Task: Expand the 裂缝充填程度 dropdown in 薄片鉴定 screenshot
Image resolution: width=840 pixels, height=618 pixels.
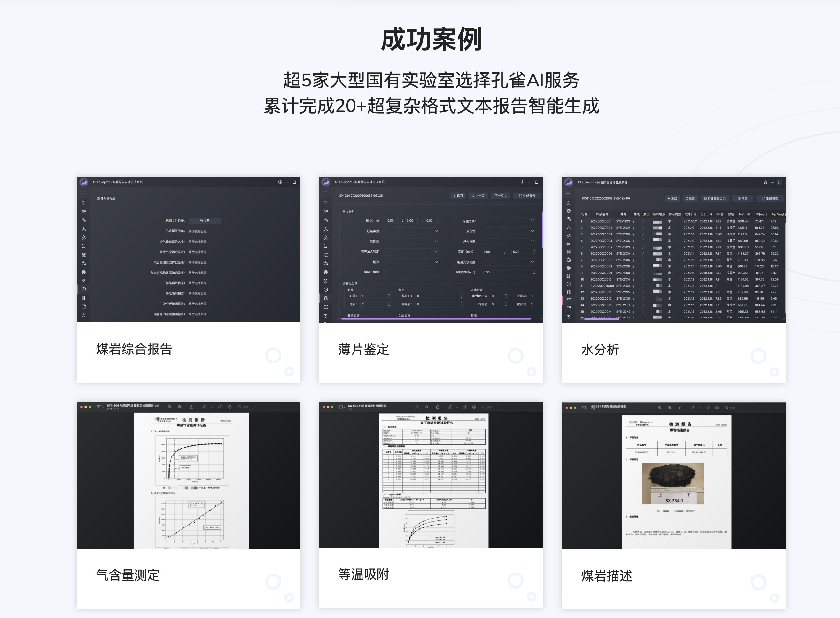Action: coord(509,262)
